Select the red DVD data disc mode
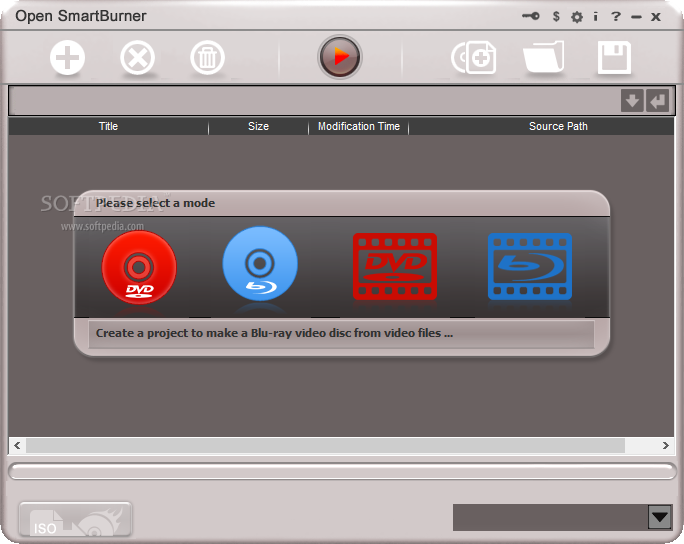 139,267
